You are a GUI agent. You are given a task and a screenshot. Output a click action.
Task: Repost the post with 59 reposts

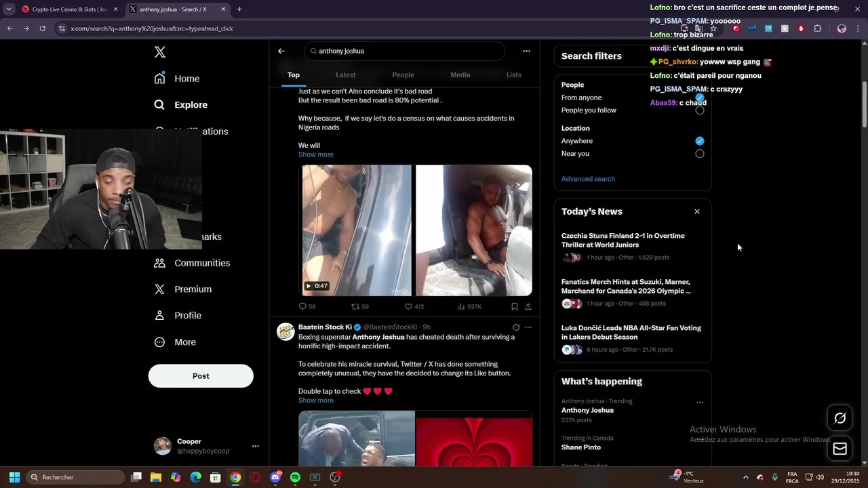pos(360,306)
